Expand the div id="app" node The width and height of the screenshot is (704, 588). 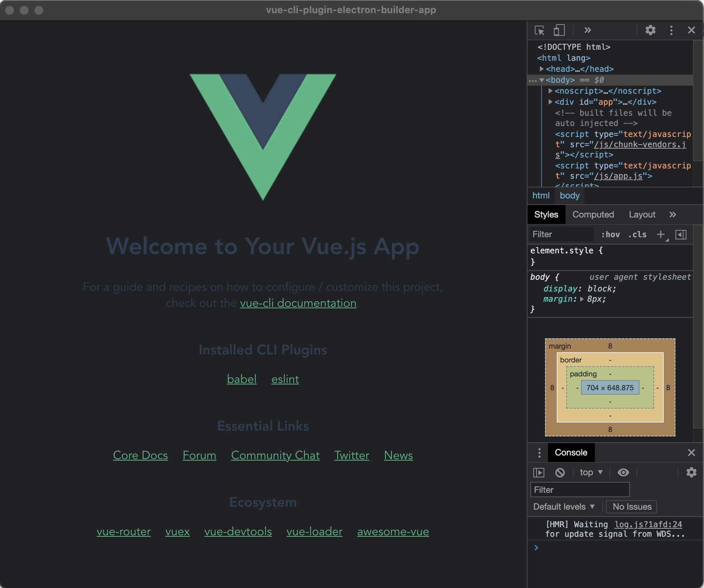point(550,102)
